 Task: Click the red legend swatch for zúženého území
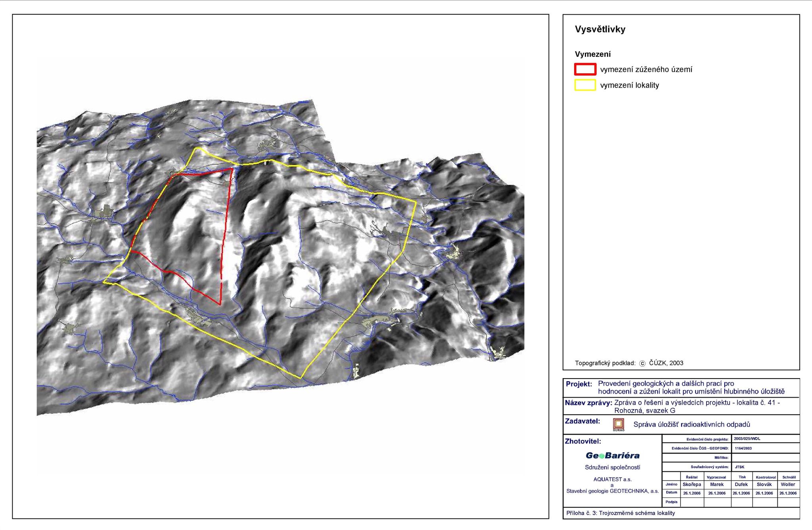[585, 69]
